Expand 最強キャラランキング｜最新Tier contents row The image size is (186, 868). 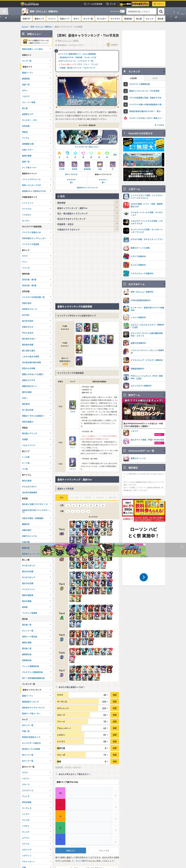[x=87, y=208]
